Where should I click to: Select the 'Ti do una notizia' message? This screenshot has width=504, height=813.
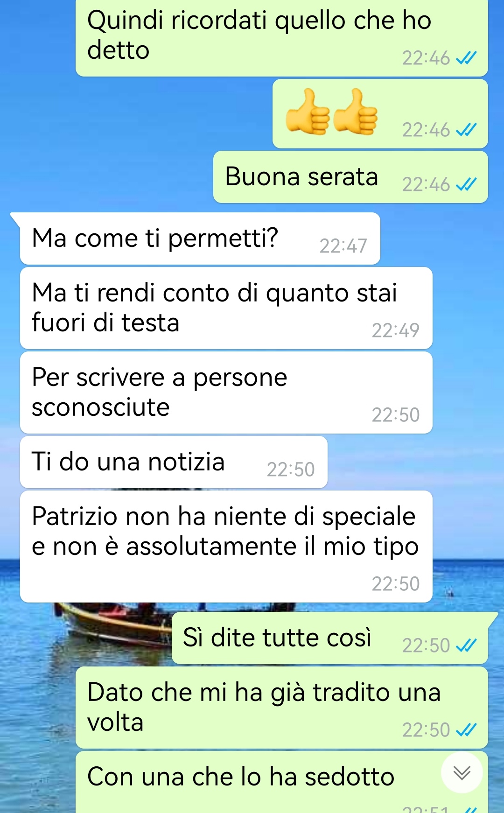[x=174, y=462]
